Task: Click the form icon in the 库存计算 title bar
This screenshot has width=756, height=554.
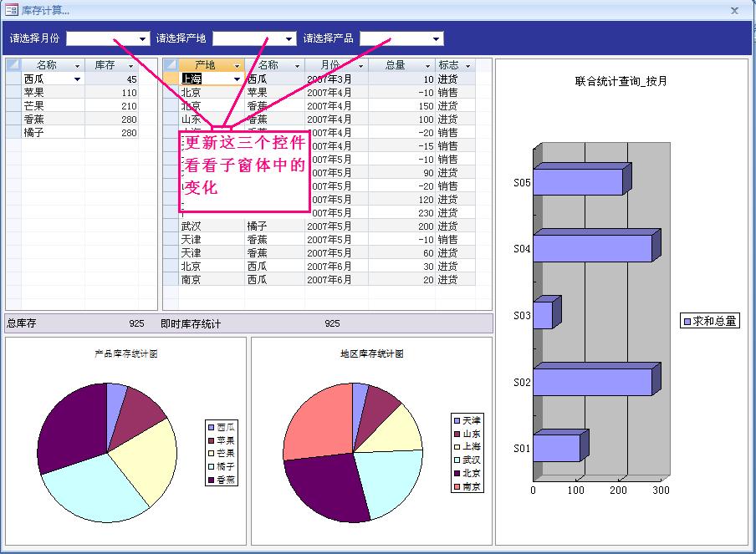Action: click(13, 10)
